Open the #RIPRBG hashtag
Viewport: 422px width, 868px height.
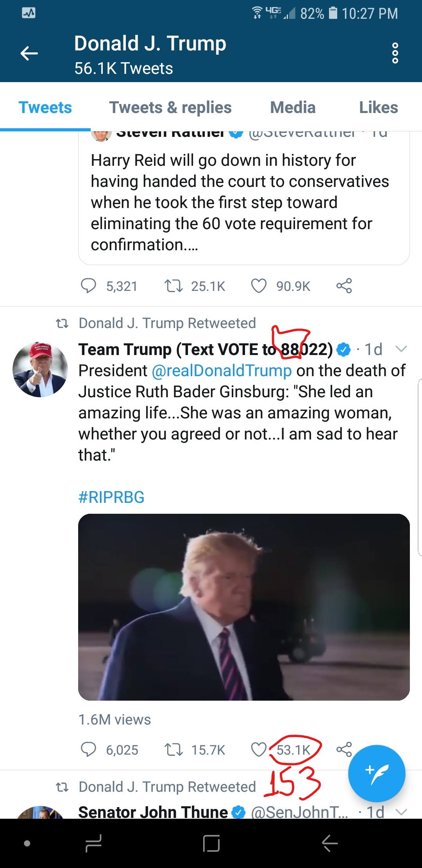point(111,497)
